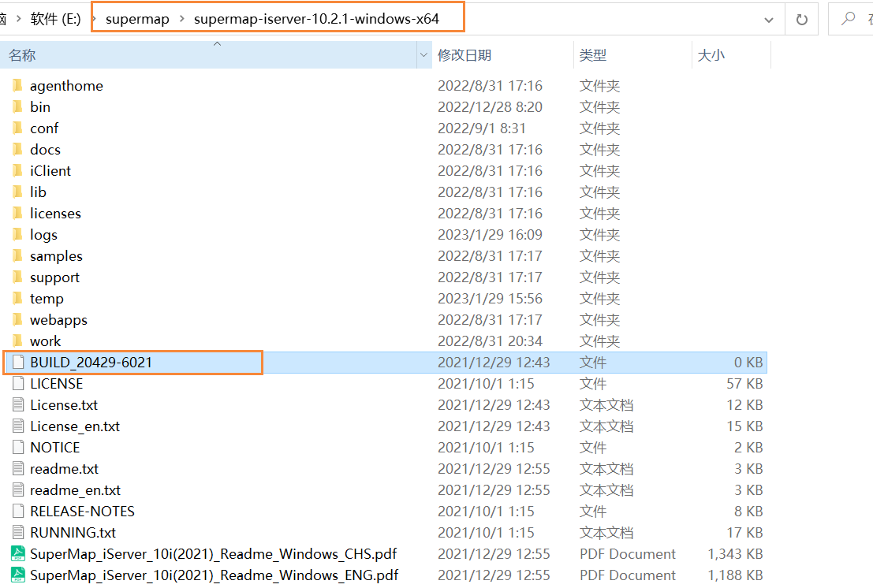Click the work folder icon
Image resolution: width=873 pixels, height=588 pixels.
click(18, 341)
